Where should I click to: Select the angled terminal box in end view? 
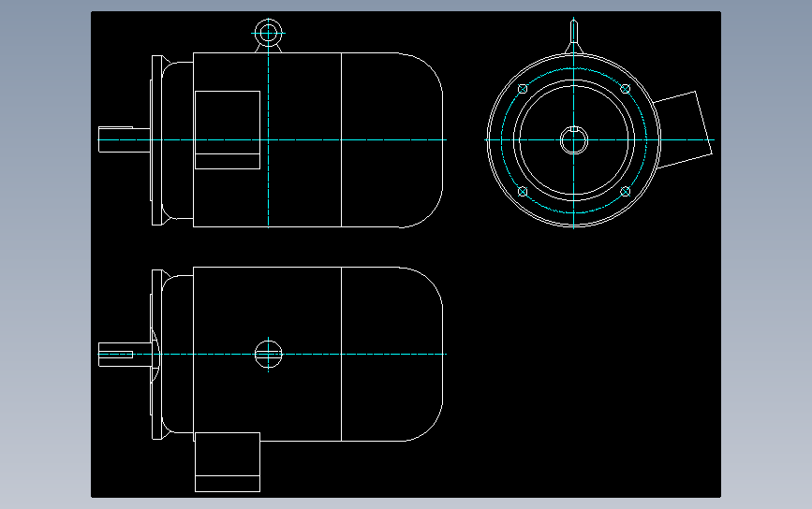[x=683, y=130]
